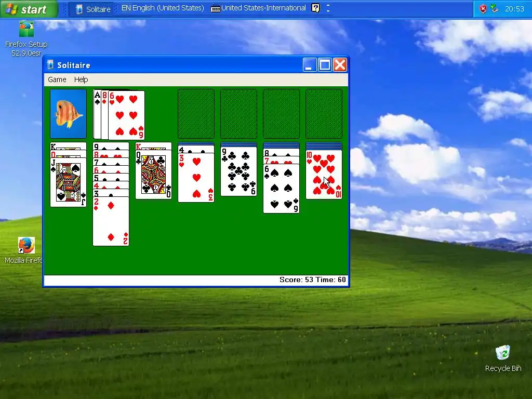Click the Score and Time status text
The image size is (532, 399).
[312, 280]
